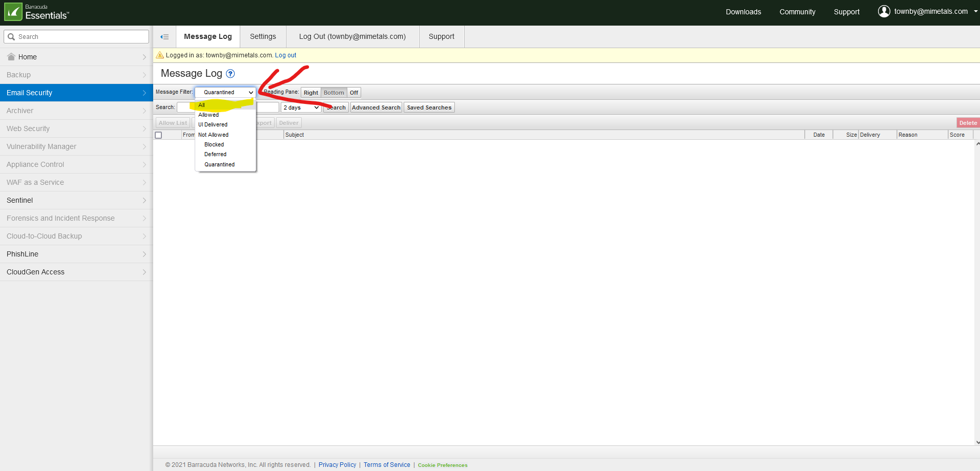Turn Reading Pane Off
The height and width of the screenshot is (471, 980).
click(x=354, y=93)
